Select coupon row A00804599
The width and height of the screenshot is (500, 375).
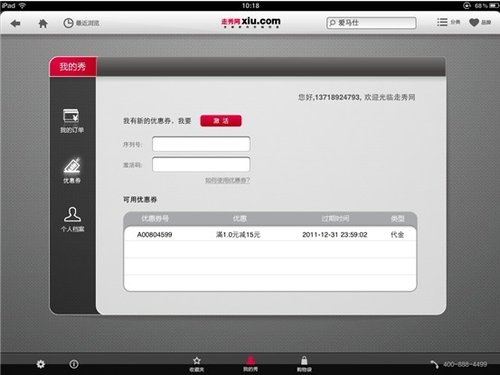click(x=270, y=235)
